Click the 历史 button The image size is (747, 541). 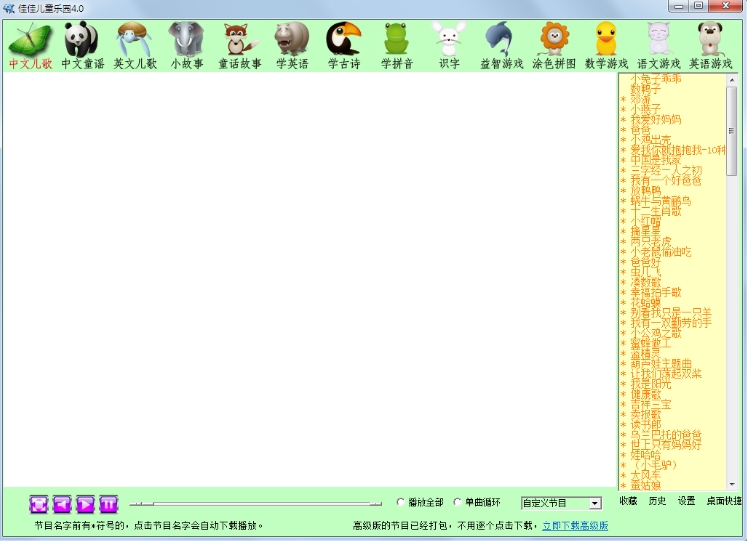(x=657, y=501)
